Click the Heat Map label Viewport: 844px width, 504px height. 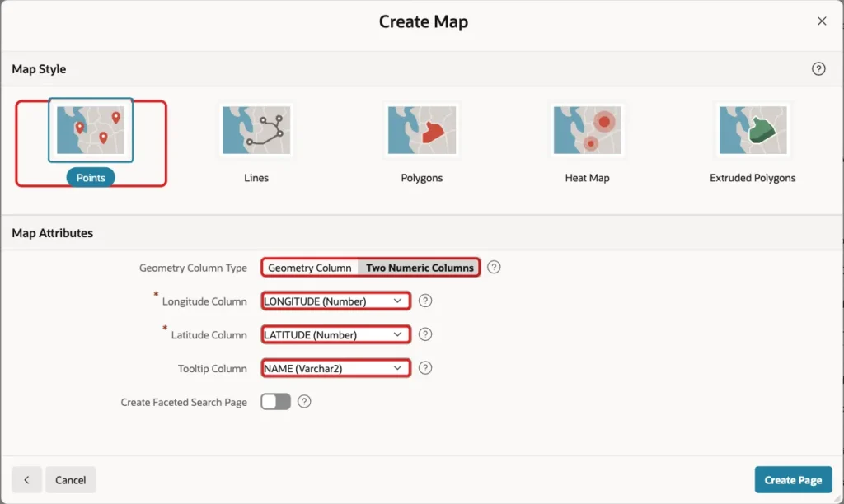pyautogui.click(x=587, y=178)
